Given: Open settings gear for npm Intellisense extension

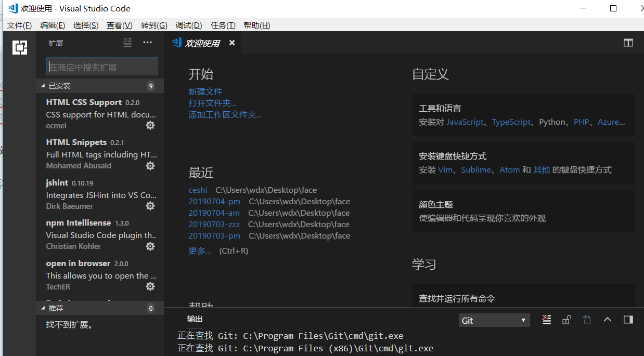Looking at the screenshot, I should pyautogui.click(x=150, y=246).
